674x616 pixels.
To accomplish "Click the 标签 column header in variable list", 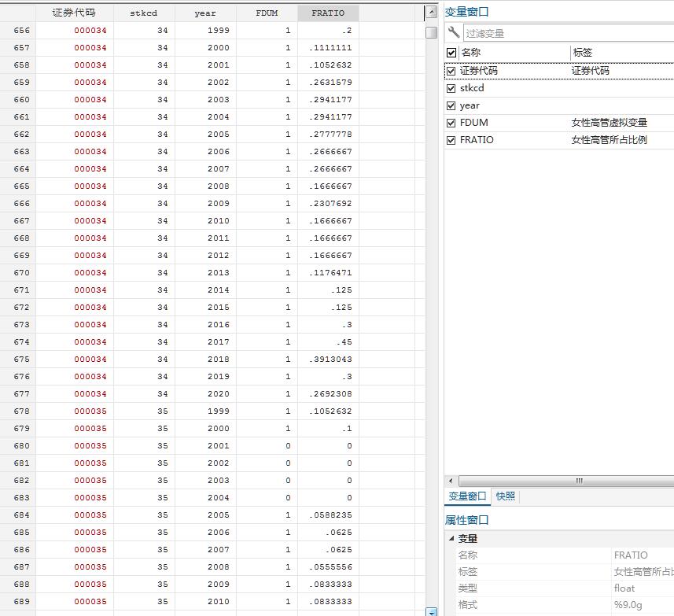I will click(583, 53).
